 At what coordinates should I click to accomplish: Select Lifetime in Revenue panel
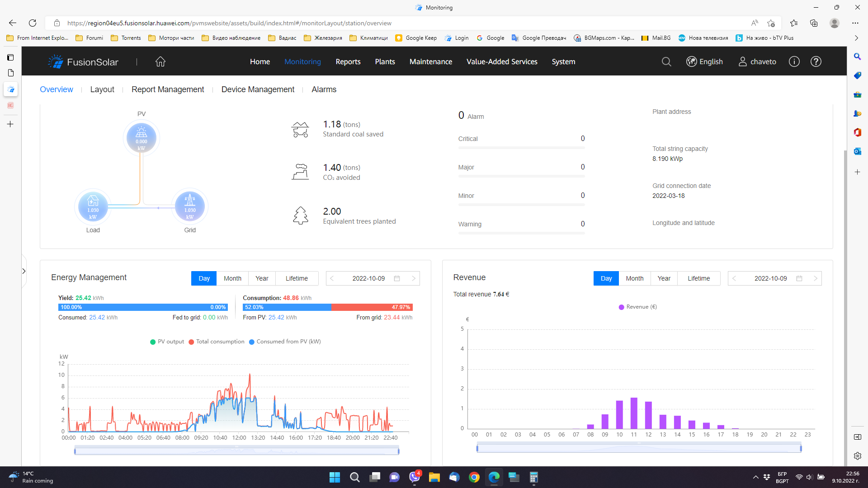pos(698,278)
